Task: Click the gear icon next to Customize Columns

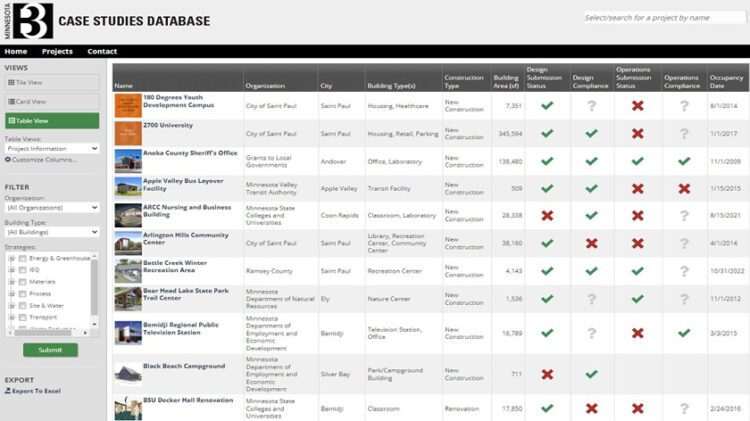Action: 8,160
